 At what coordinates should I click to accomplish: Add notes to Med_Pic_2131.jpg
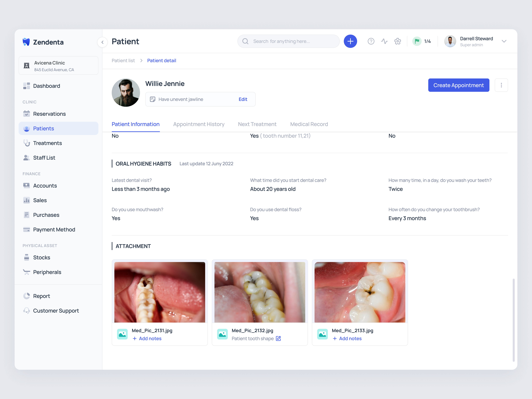[x=147, y=338]
